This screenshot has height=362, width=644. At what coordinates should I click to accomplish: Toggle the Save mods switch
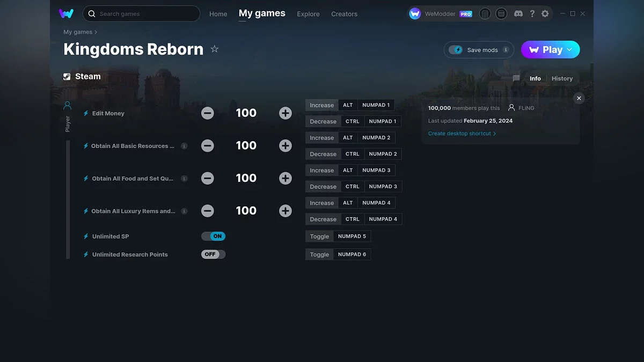457,49
